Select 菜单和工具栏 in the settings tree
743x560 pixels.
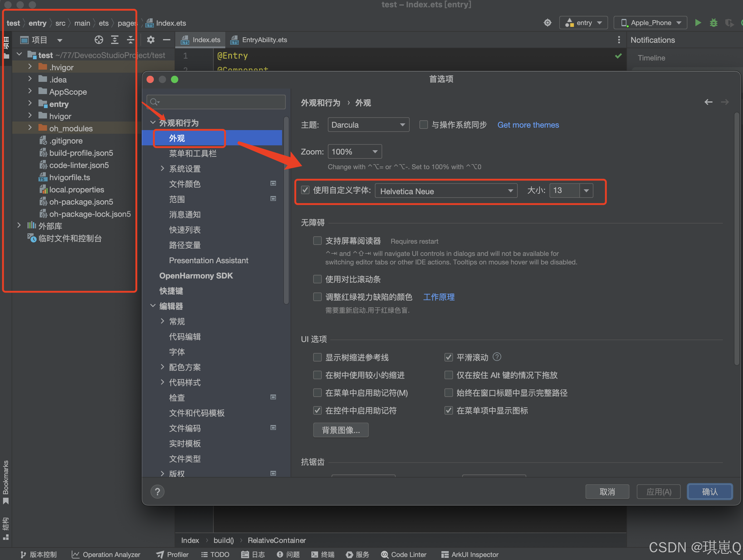point(193,154)
